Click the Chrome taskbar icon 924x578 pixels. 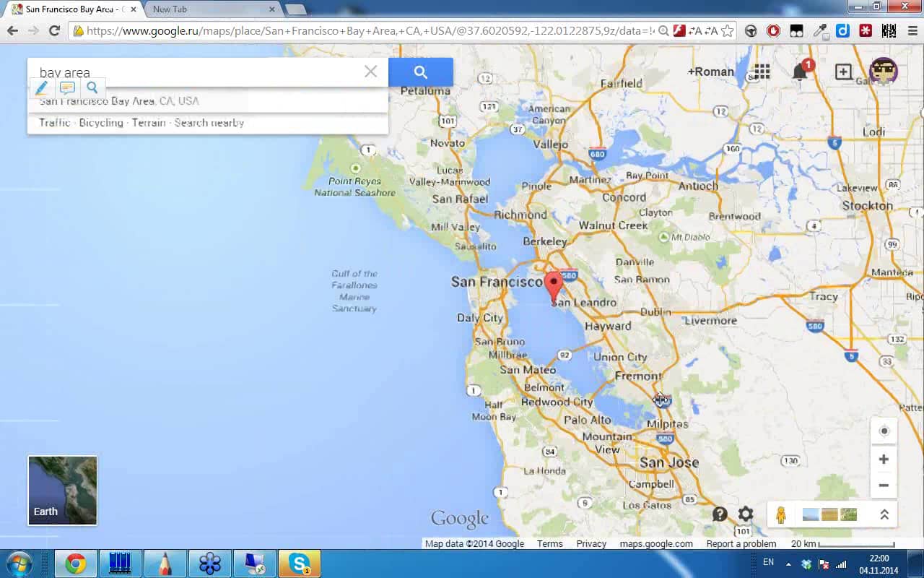coord(75,564)
